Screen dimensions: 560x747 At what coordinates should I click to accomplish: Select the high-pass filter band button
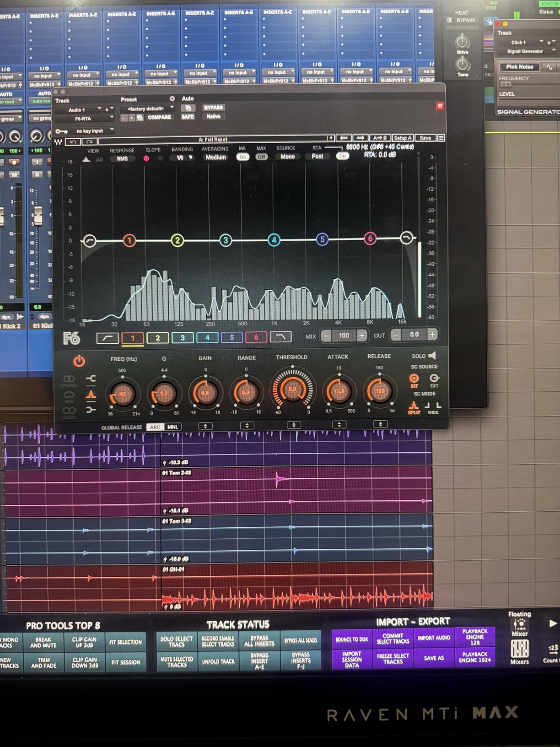[108, 338]
